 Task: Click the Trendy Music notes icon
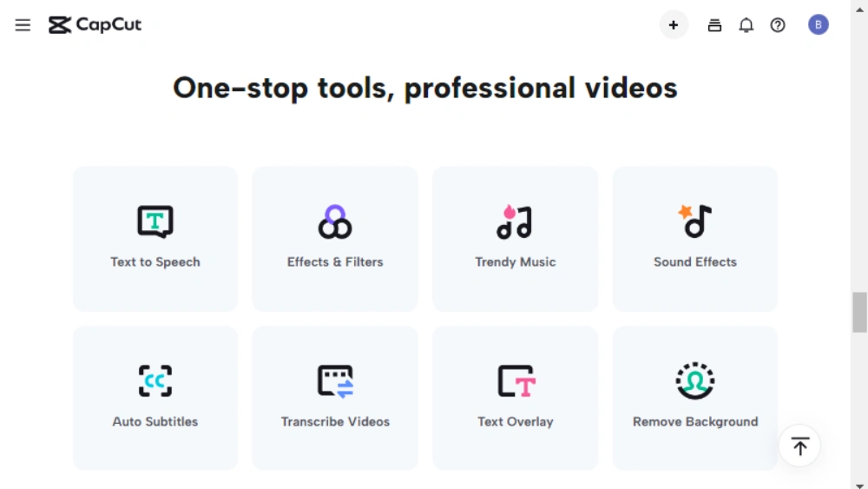(x=515, y=222)
